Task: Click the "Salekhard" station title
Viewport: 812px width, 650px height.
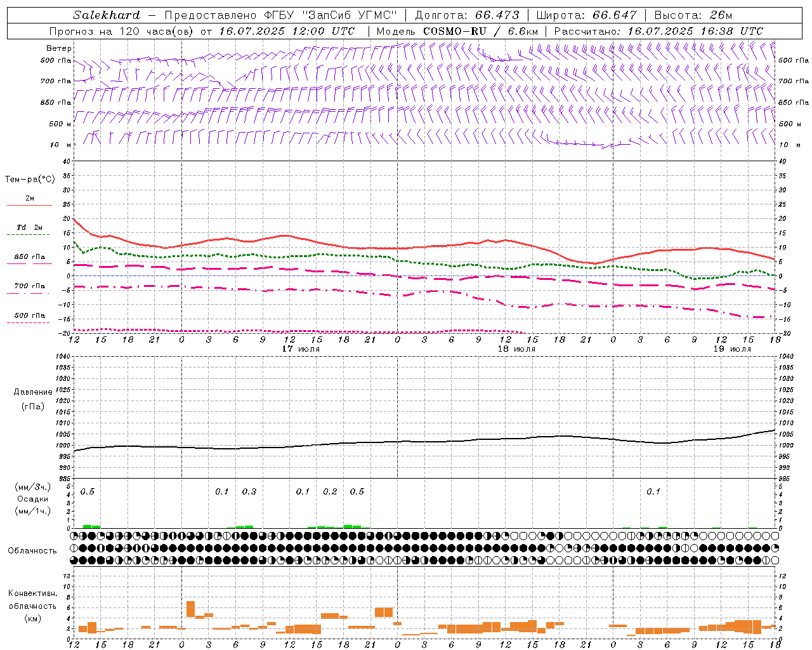Action: (107, 15)
